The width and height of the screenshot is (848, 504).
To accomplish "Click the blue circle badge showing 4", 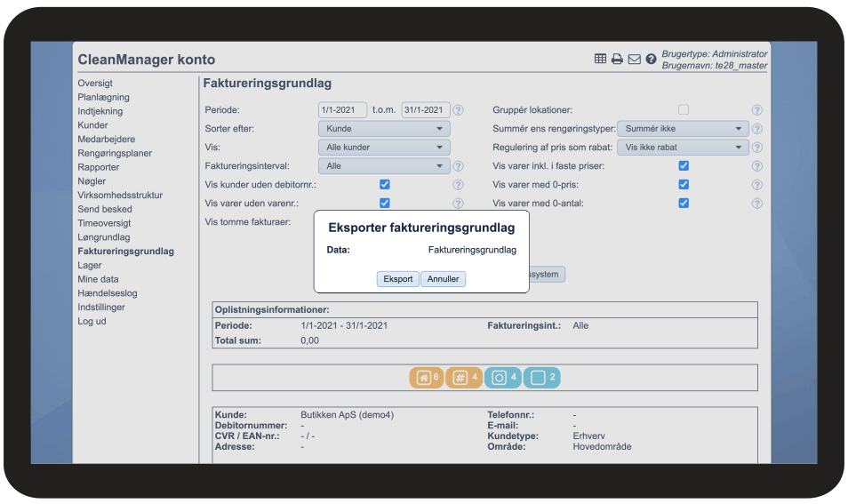I will 503,378.
